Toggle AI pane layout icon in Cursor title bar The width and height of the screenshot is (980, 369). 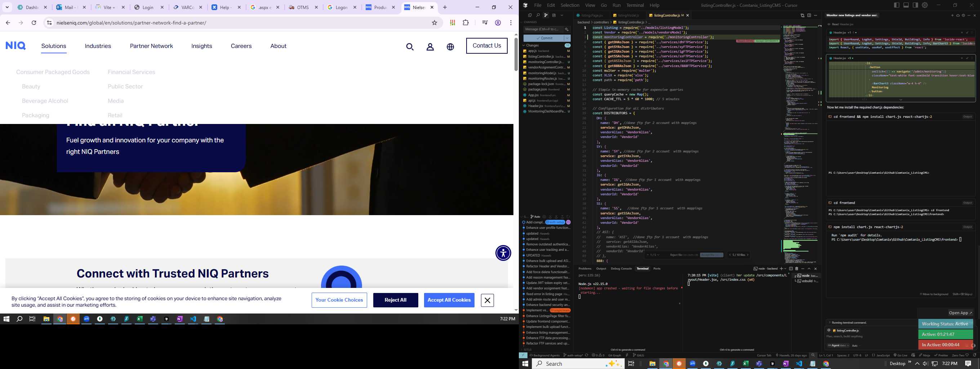coord(915,5)
